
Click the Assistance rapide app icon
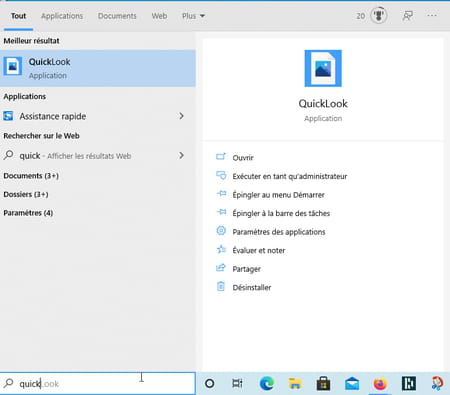[x=8, y=116]
